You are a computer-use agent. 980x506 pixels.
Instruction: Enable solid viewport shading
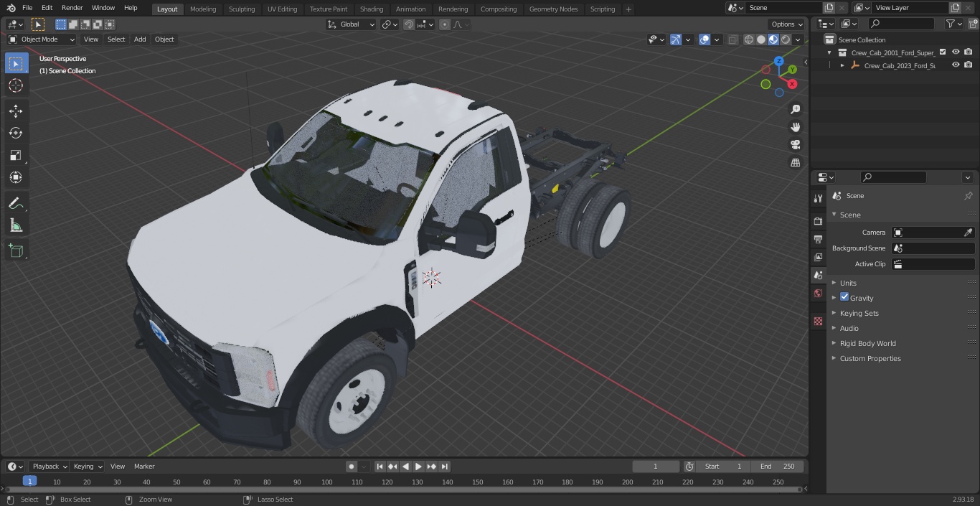tap(761, 39)
